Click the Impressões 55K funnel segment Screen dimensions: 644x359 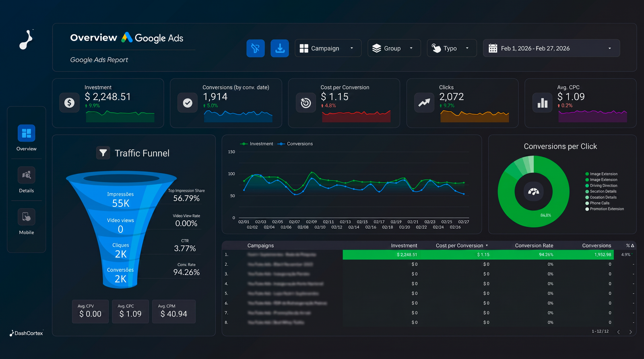120,200
